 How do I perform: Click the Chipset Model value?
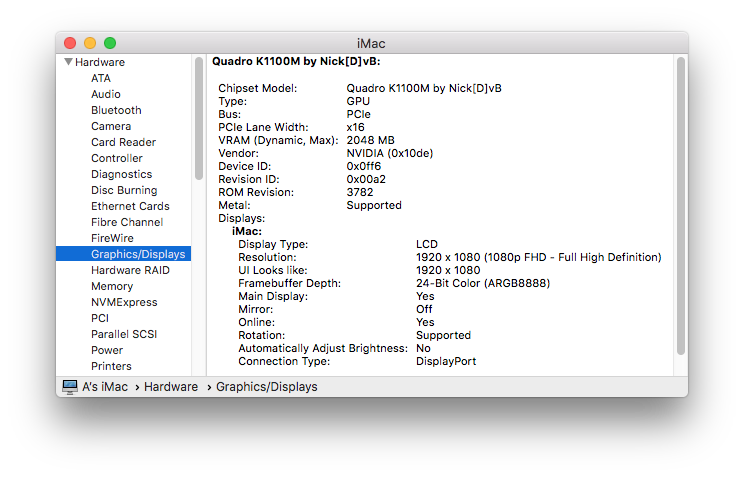tap(424, 88)
